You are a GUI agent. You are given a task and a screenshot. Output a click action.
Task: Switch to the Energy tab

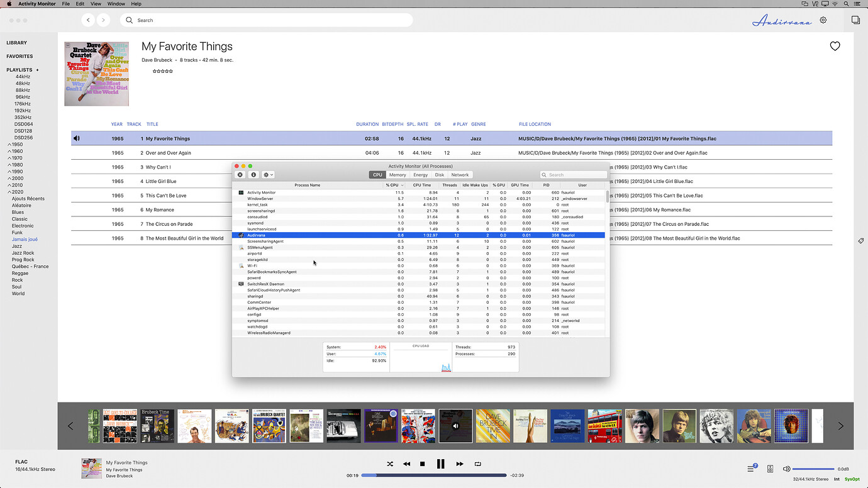421,175
